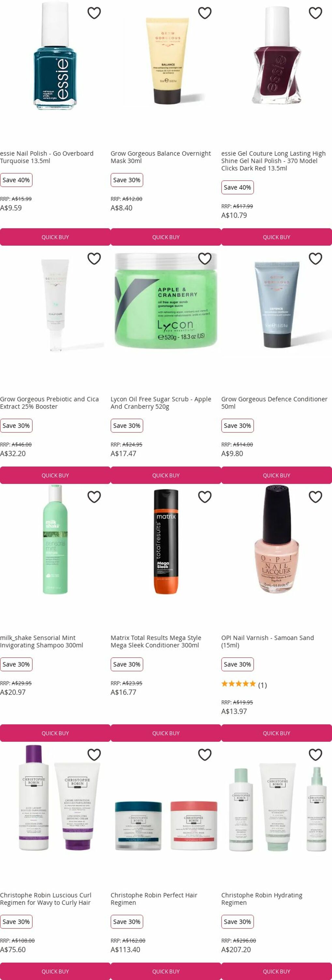Open the Grow Gorgeous Defence Conditioner product photo
Screen dimensions: 332x980
[x=277, y=304]
